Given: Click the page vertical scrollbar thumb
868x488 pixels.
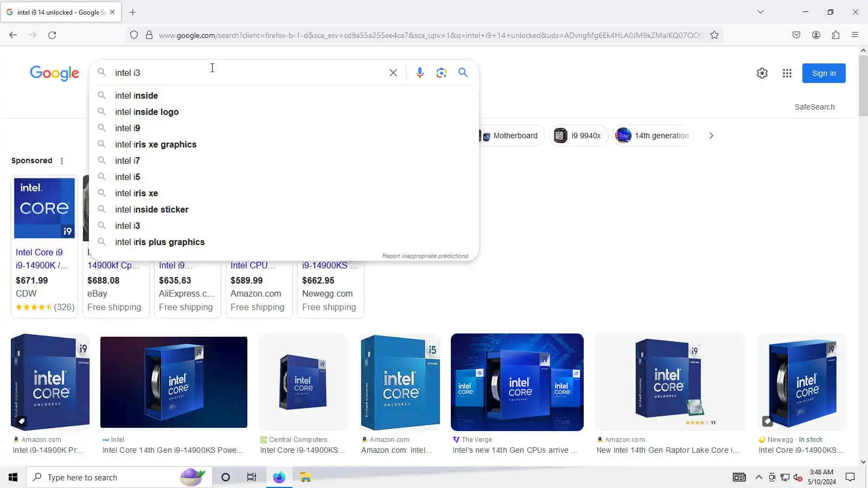Looking at the screenshot, I should (x=863, y=85).
